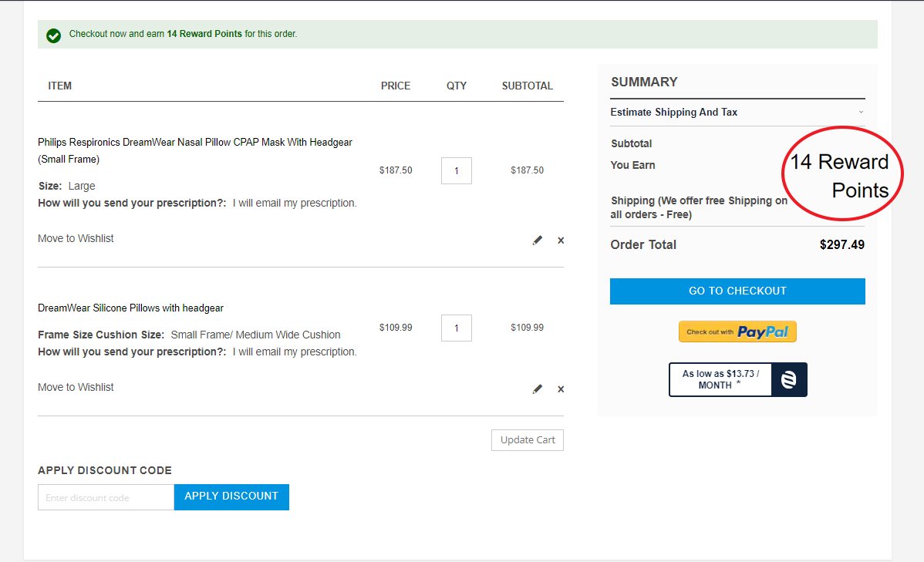924x562 pixels.
Task: Edit the DreamWear Silicone Pillows item
Action: pos(537,389)
